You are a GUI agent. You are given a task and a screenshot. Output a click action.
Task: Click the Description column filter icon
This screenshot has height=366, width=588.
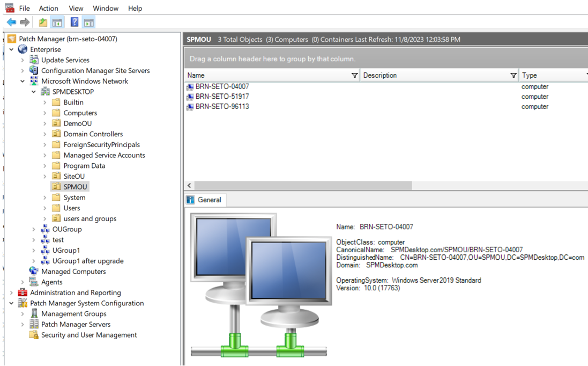pos(513,76)
